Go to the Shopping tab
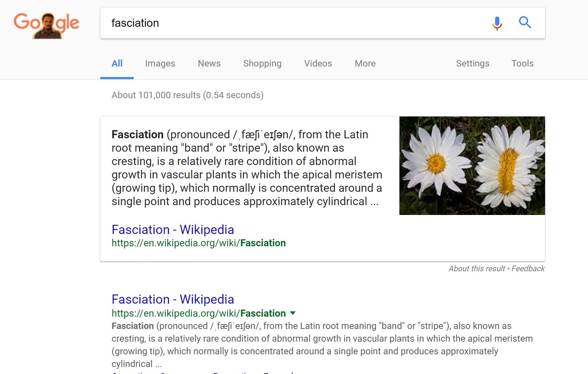 click(262, 64)
